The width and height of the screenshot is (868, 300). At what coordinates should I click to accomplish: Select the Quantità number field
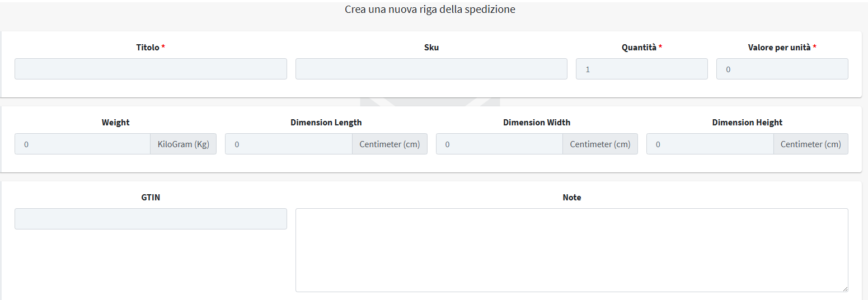click(x=642, y=69)
